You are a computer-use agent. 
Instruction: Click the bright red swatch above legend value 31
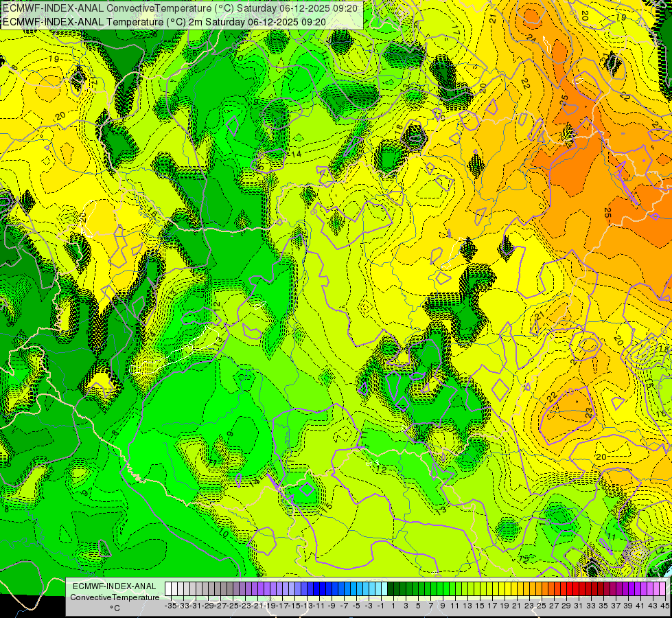tap(576, 589)
